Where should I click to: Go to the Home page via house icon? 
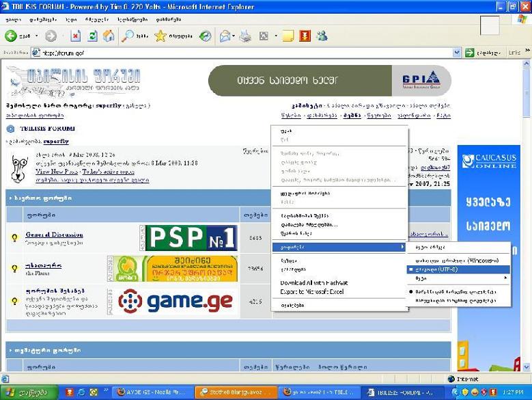click(109, 36)
